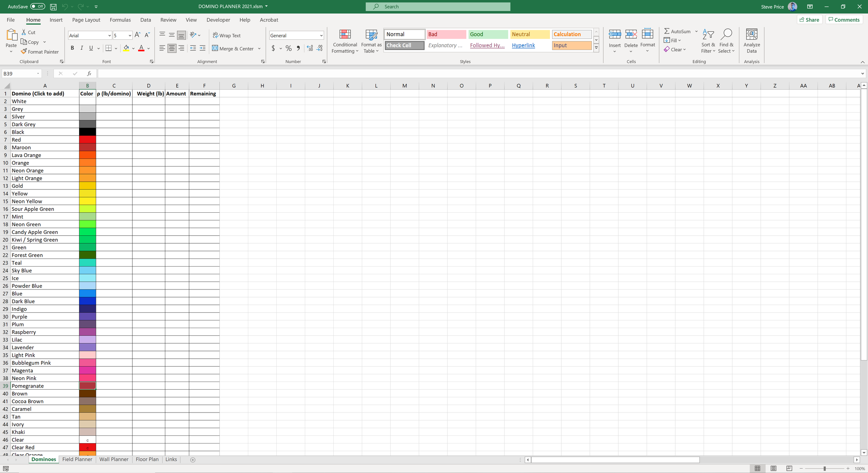
Task: Switch to the Field Planner sheet
Action: [77, 459]
